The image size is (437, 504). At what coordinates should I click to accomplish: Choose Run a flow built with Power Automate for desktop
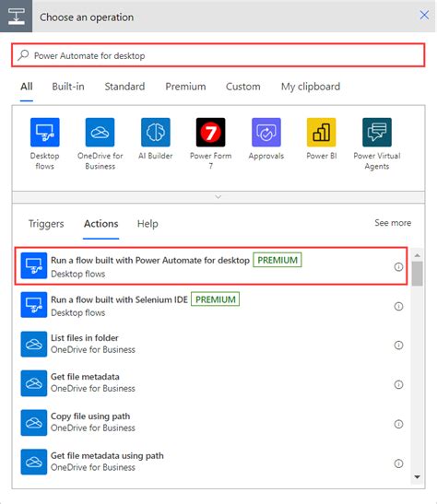[211, 266]
